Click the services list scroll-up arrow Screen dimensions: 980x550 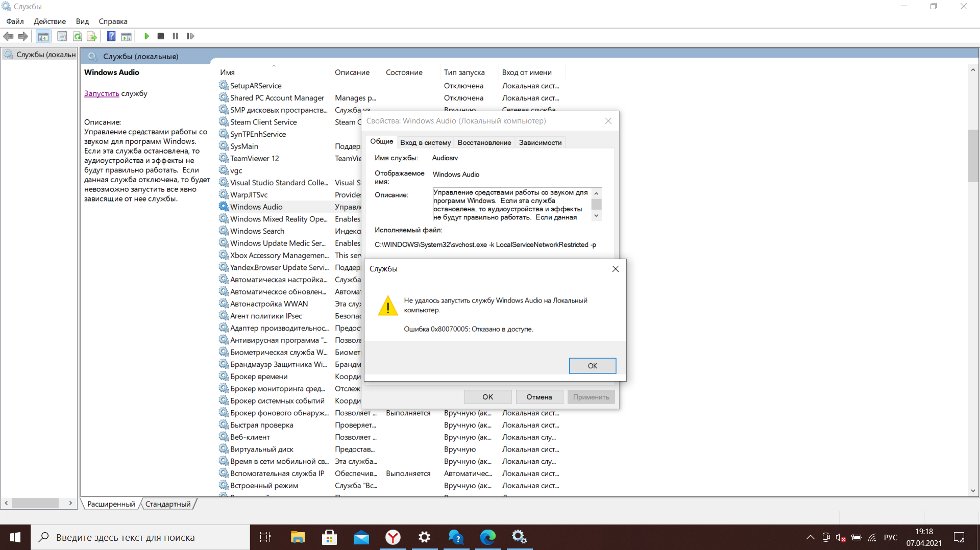(x=973, y=70)
